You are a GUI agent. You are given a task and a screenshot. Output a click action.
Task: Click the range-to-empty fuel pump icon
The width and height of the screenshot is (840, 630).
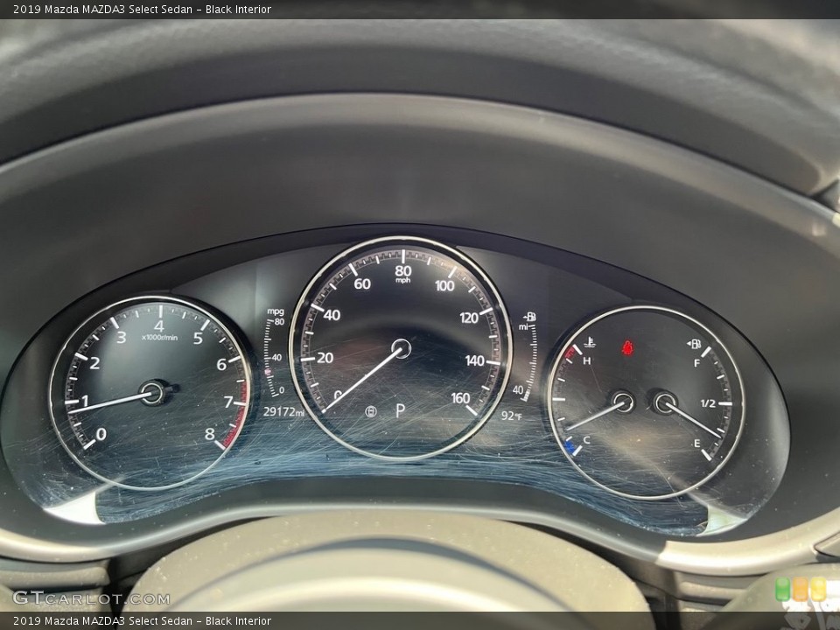(x=530, y=317)
